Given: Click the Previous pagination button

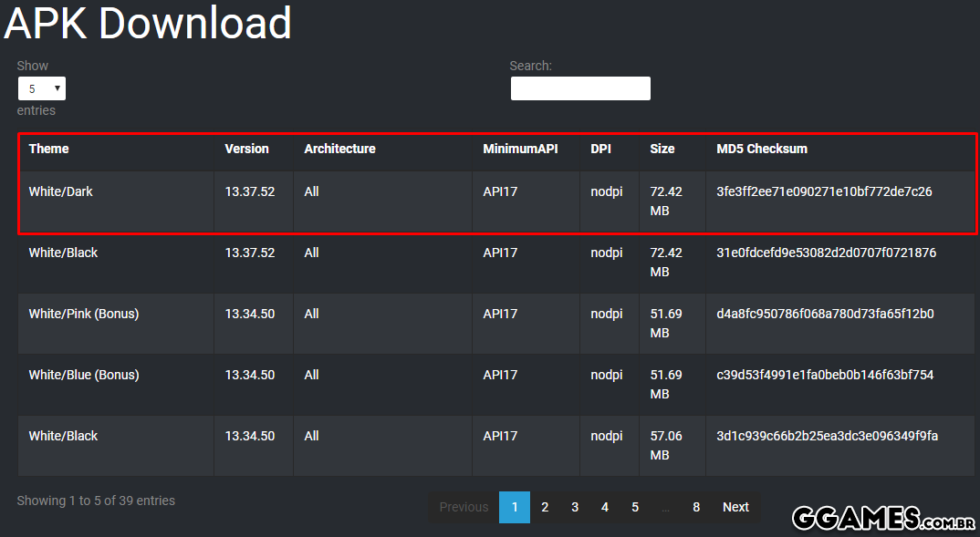Looking at the screenshot, I should pyautogui.click(x=464, y=507).
